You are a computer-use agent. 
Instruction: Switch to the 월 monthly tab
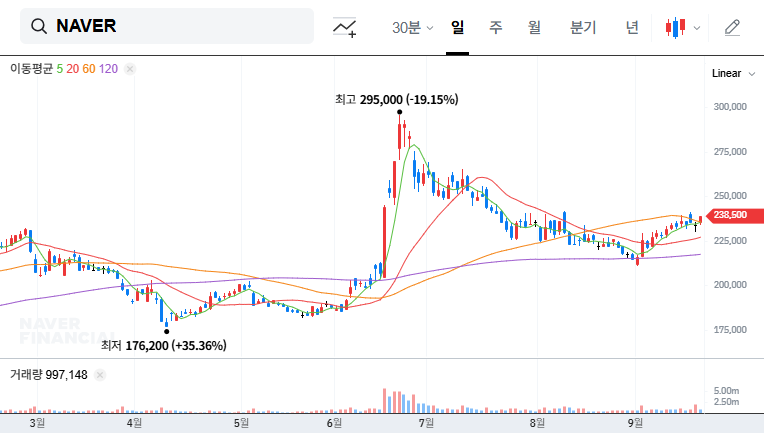pyautogui.click(x=535, y=27)
